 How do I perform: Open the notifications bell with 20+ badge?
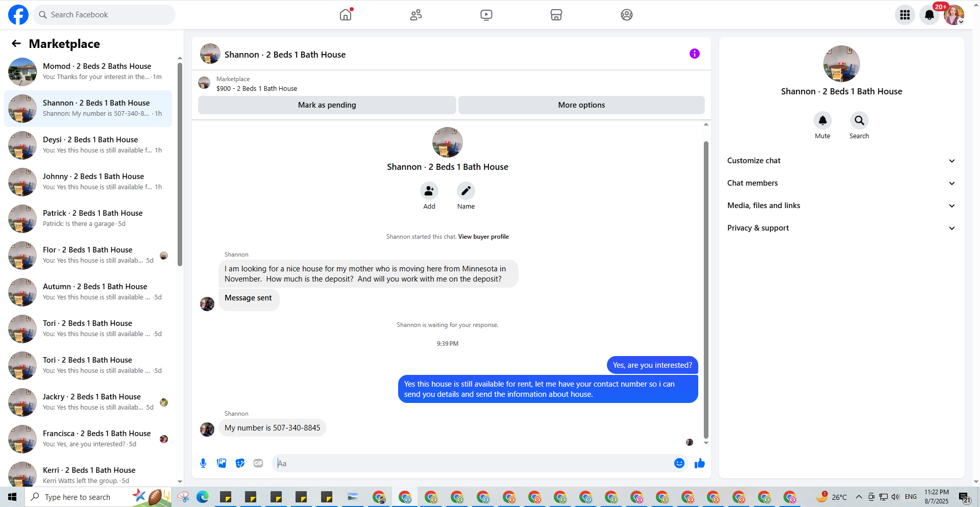929,15
